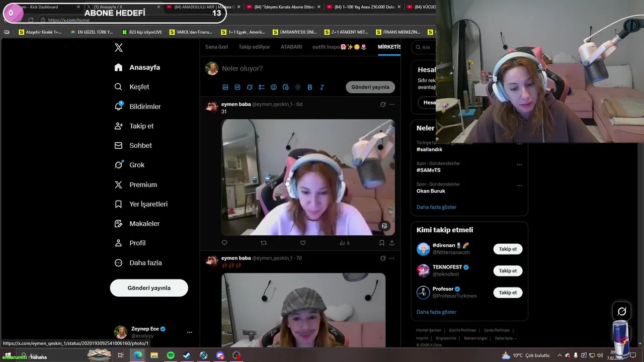Open more options on the 7d post
Screen dimensions: 644x362
[392, 258]
